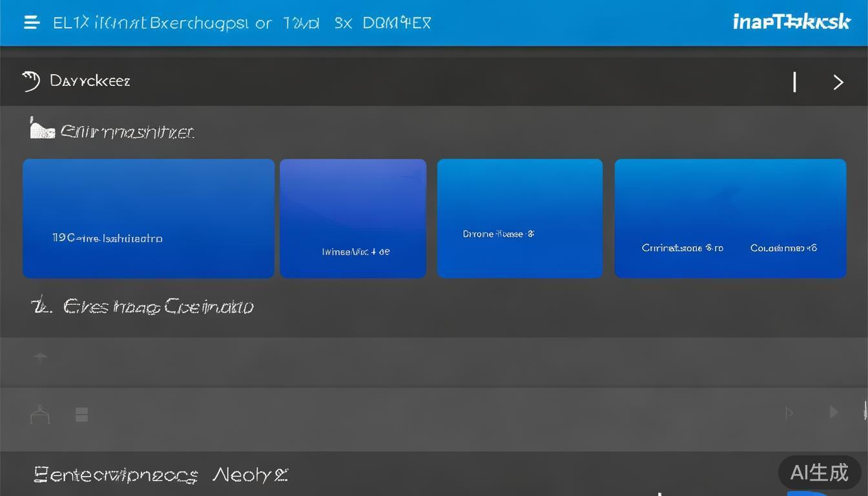868x496 pixels.
Task: Select the "Iwinse" blue card
Action: point(353,218)
